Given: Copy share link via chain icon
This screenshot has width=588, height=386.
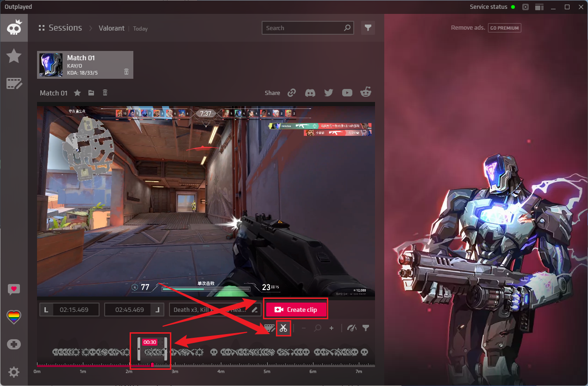Looking at the screenshot, I should click(292, 93).
